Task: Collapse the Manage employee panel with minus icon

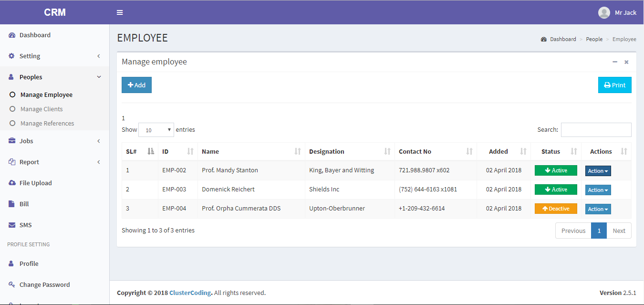Action: [x=615, y=62]
